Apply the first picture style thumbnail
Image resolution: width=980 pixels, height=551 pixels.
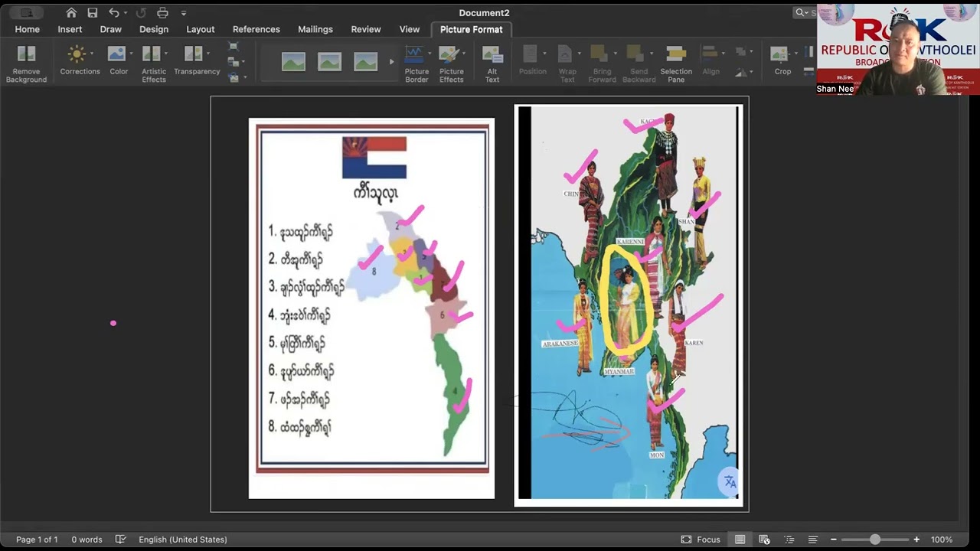pyautogui.click(x=293, y=61)
